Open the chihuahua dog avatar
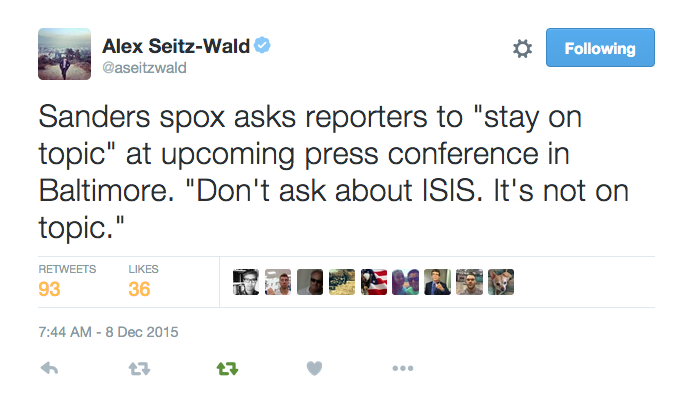 point(501,282)
